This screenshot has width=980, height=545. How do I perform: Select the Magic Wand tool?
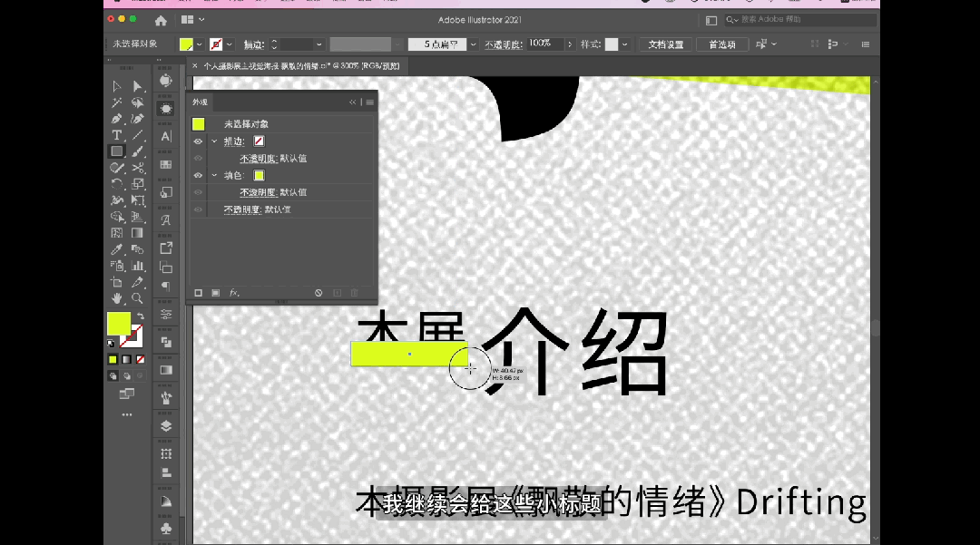coord(117,102)
